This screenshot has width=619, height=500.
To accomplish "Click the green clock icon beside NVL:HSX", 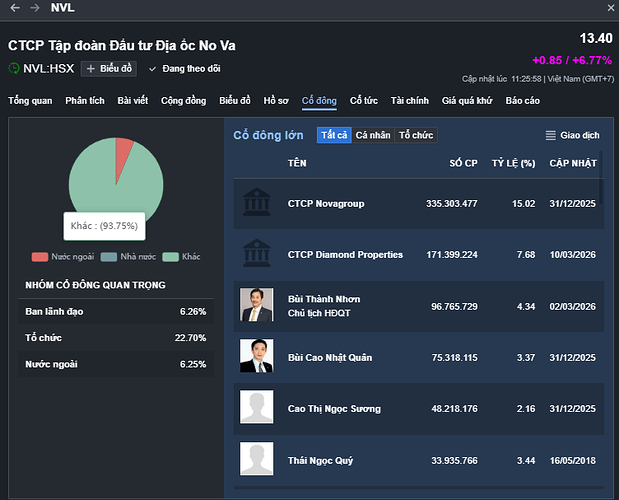I will click(x=14, y=68).
